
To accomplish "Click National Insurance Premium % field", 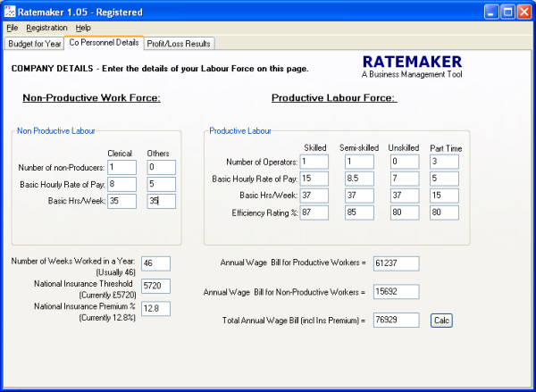I will pyautogui.click(x=155, y=308).
